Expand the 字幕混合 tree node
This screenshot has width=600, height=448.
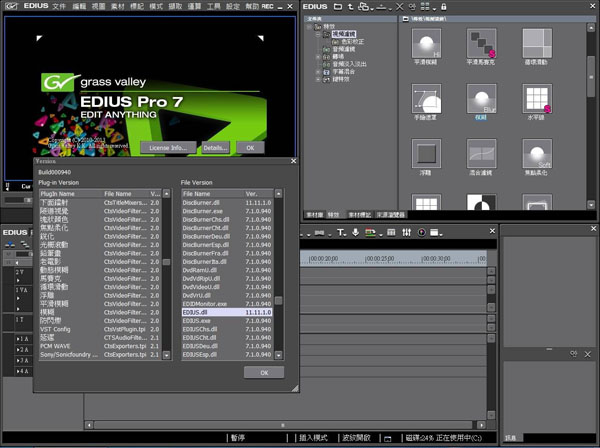(x=318, y=72)
